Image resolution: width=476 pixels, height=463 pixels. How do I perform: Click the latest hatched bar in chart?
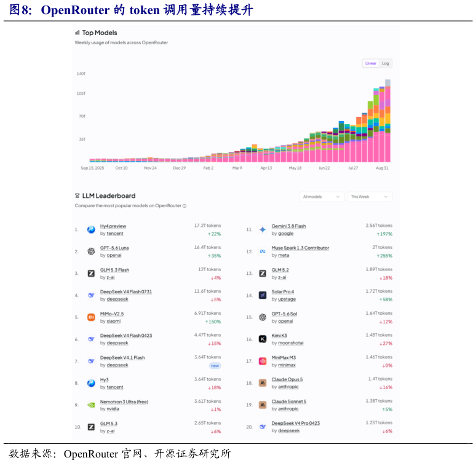tap(387, 83)
